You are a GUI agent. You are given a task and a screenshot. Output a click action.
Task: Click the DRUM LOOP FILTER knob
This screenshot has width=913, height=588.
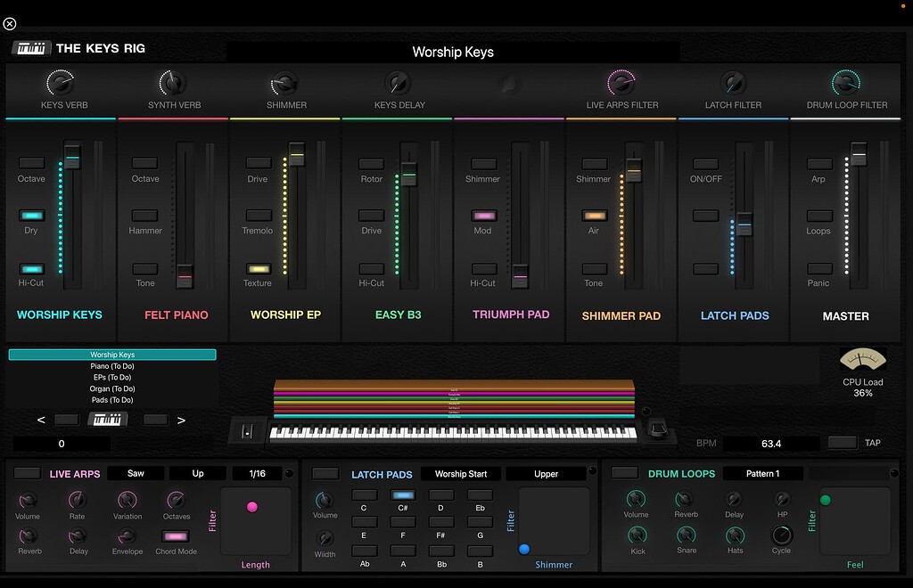pyautogui.click(x=845, y=85)
